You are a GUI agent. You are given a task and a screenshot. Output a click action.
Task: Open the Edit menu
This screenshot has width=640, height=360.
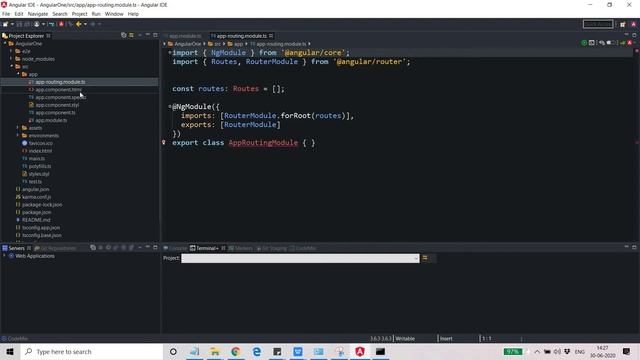[x=19, y=14]
